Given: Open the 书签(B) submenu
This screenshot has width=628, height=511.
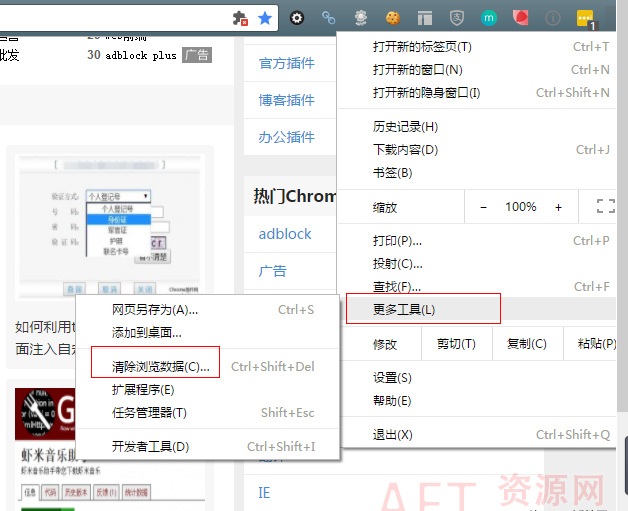Looking at the screenshot, I should tap(392, 173).
